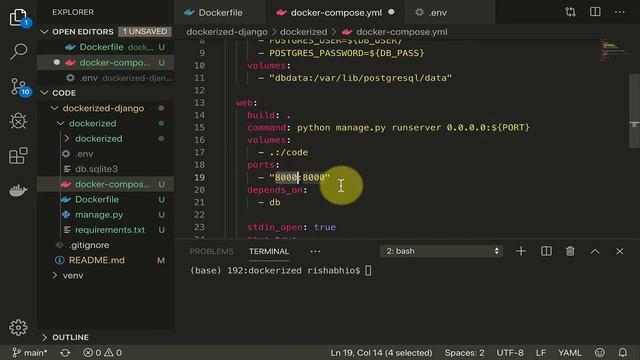Close the terminal panel
The height and width of the screenshot is (360, 640).
tap(620, 251)
